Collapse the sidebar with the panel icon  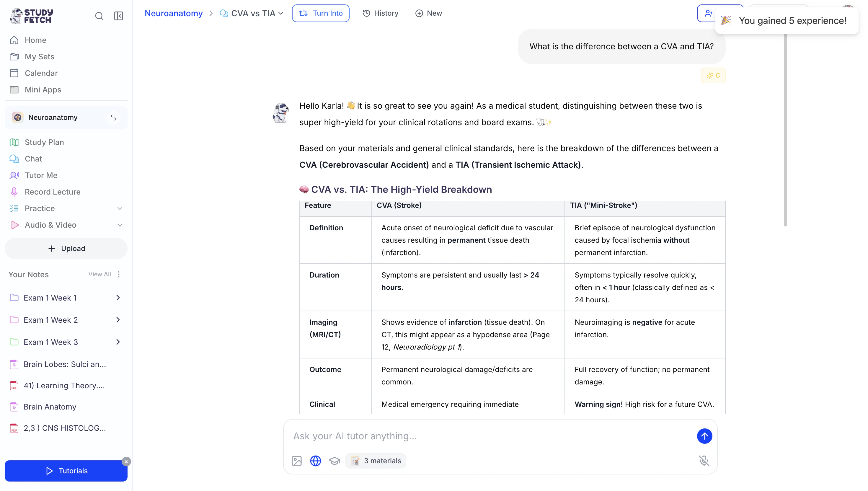118,16
